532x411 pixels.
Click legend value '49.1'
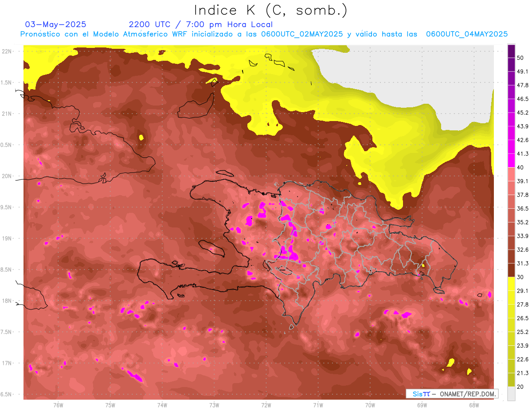tap(523, 71)
